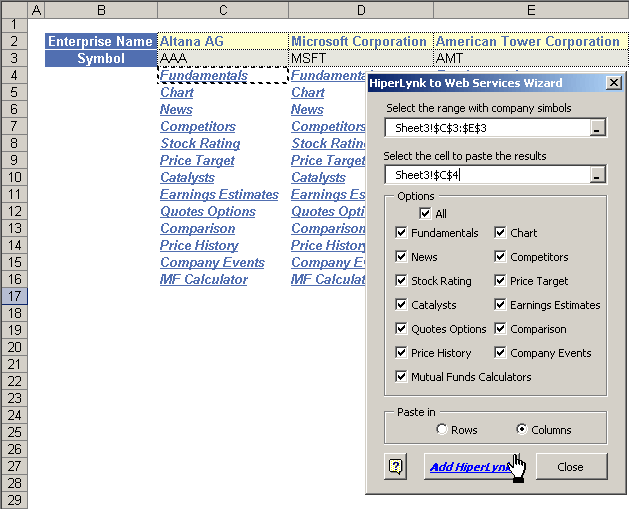Screen dimensions: 629x509
Task: Toggle the Catalysts checkbox
Action: coord(401,305)
